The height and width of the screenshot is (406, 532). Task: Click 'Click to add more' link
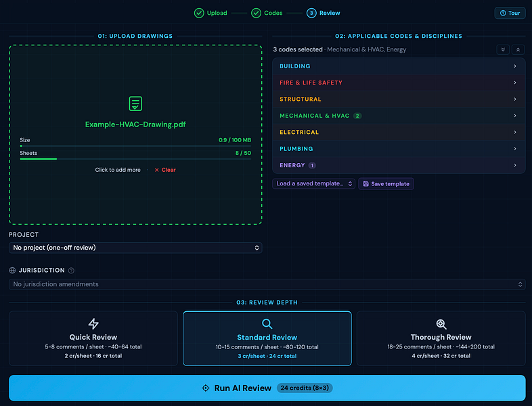point(118,170)
